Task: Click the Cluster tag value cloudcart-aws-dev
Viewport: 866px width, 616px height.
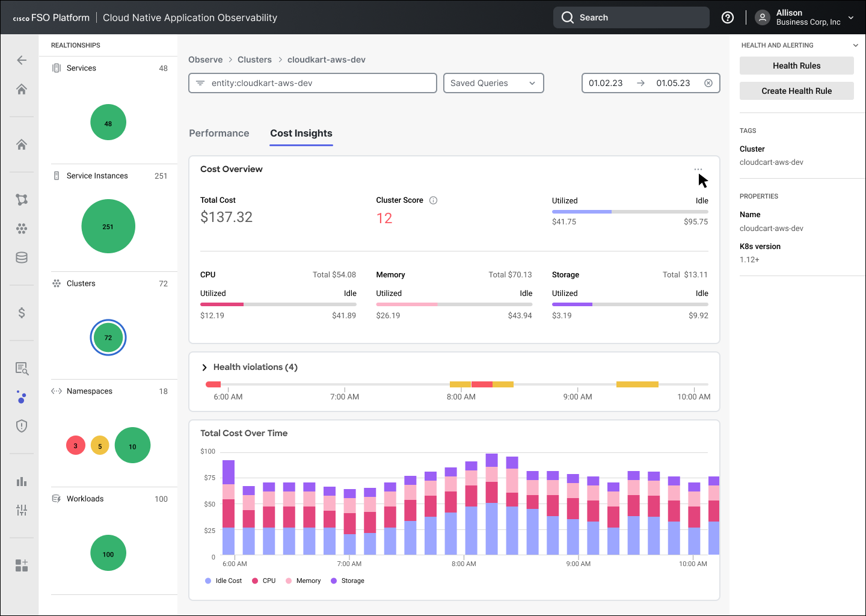Action: click(x=772, y=162)
